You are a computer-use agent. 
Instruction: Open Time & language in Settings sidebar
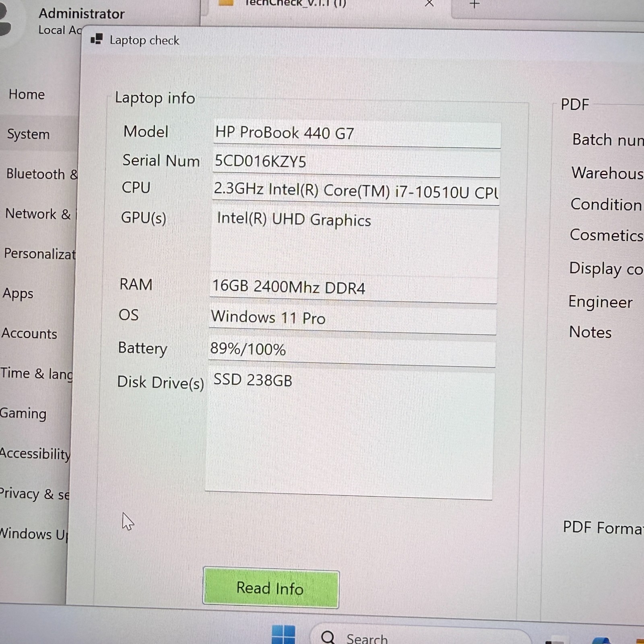coord(36,374)
